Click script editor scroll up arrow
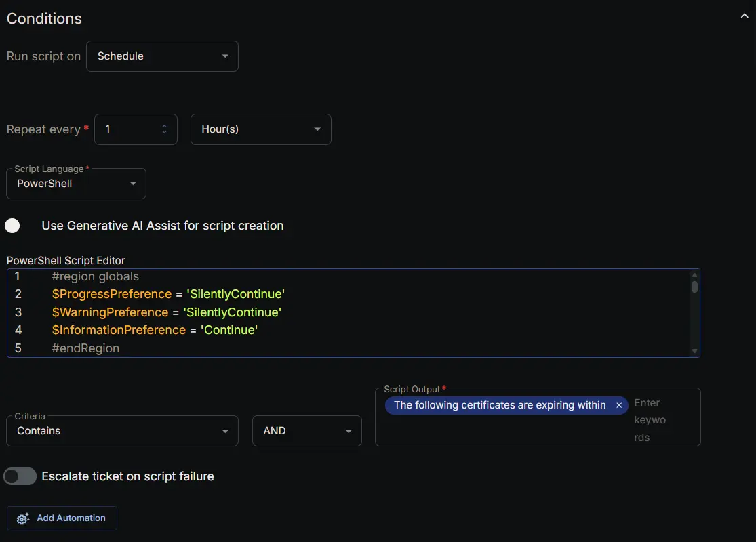 pos(694,275)
